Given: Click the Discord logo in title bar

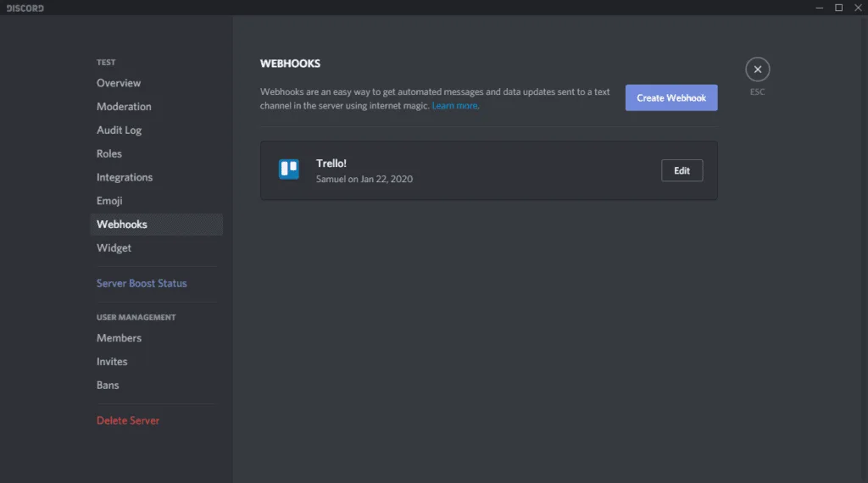Looking at the screenshot, I should coord(25,8).
